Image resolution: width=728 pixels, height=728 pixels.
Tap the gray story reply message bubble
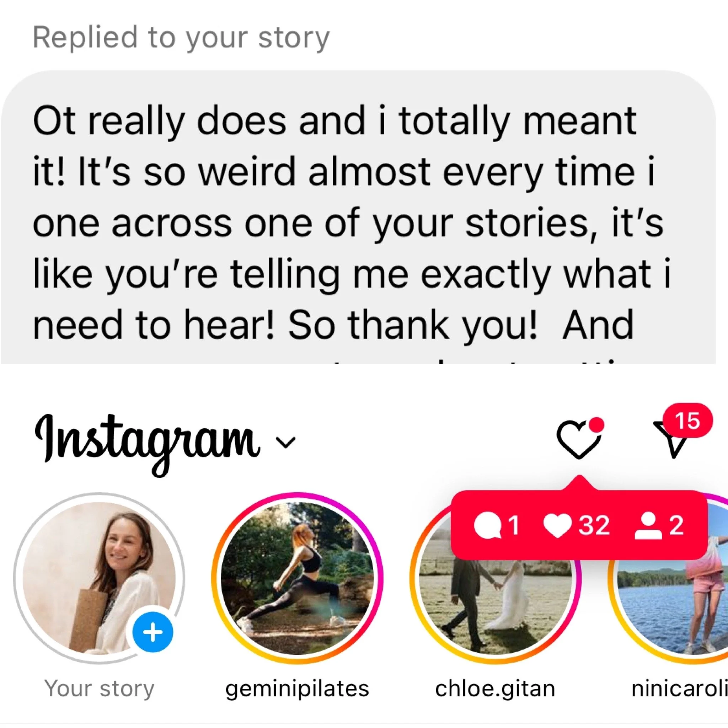click(x=358, y=217)
